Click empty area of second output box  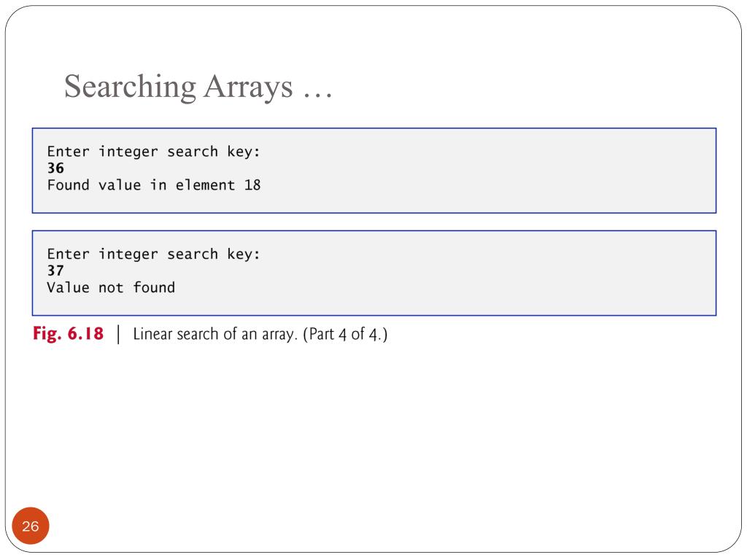coord(486,273)
